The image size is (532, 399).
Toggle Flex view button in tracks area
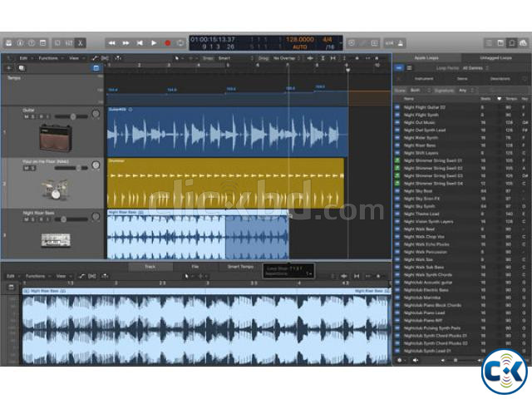[x=105, y=58]
